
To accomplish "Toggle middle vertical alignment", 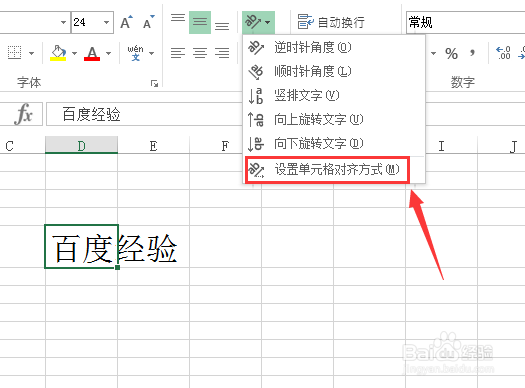I will point(200,22).
